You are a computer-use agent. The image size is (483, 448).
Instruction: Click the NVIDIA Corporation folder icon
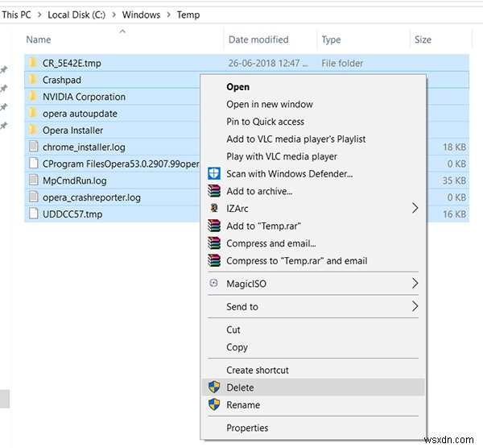click(32, 97)
